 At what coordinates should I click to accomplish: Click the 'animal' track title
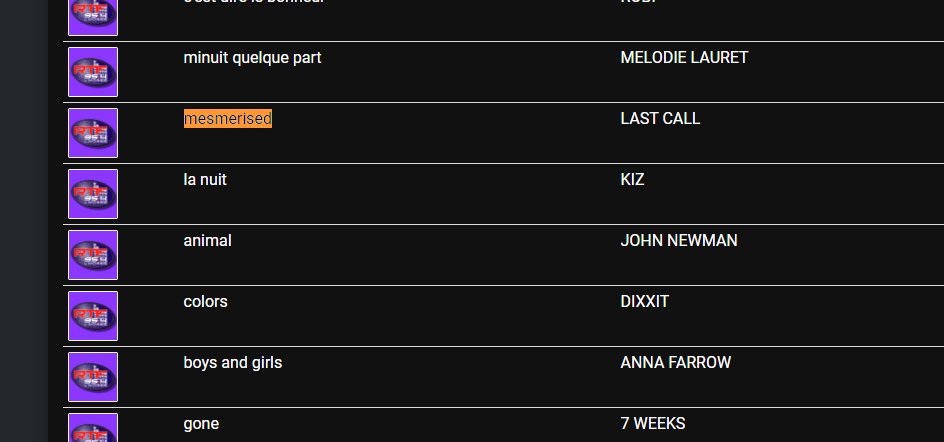(x=207, y=241)
